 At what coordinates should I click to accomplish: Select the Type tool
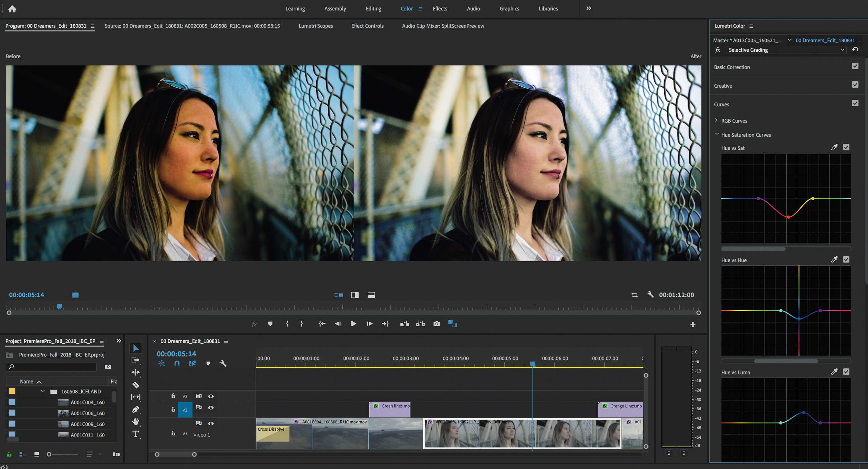(136, 434)
